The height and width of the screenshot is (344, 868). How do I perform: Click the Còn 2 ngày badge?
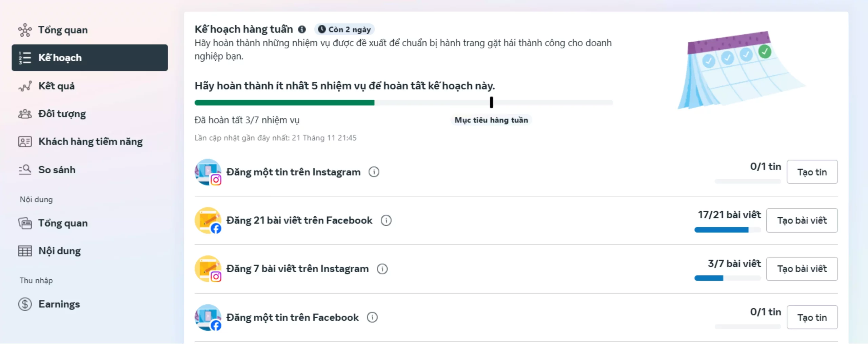344,29
